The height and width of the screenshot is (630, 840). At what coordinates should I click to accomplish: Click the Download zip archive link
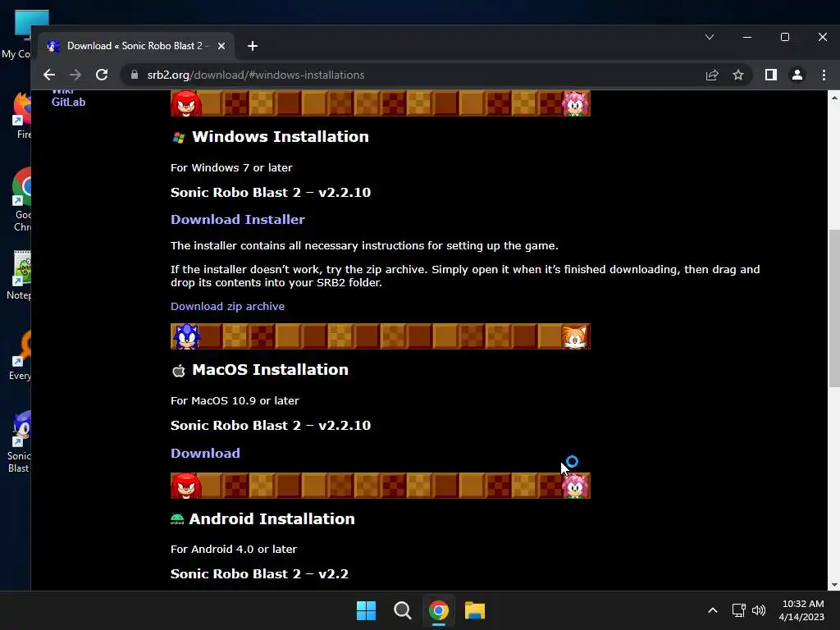pos(227,307)
